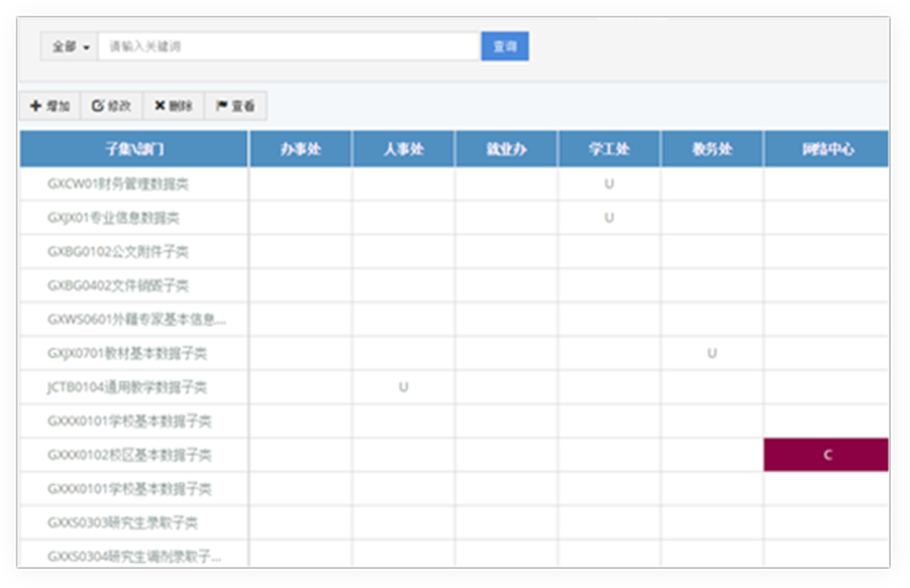Select the U cell in GXCW01财务管理数据类 row
The height and width of the screenshot is (588, 910).
[609, 184]
